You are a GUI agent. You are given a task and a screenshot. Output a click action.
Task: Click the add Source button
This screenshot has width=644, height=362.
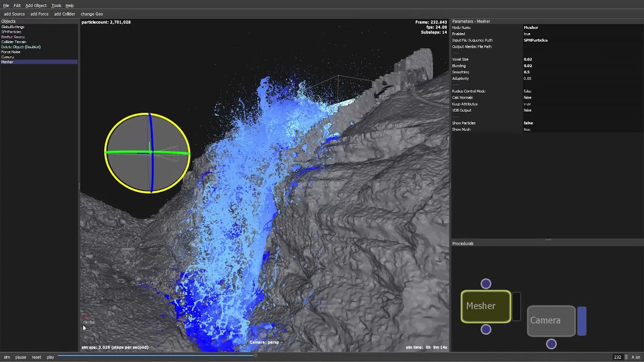14,14
